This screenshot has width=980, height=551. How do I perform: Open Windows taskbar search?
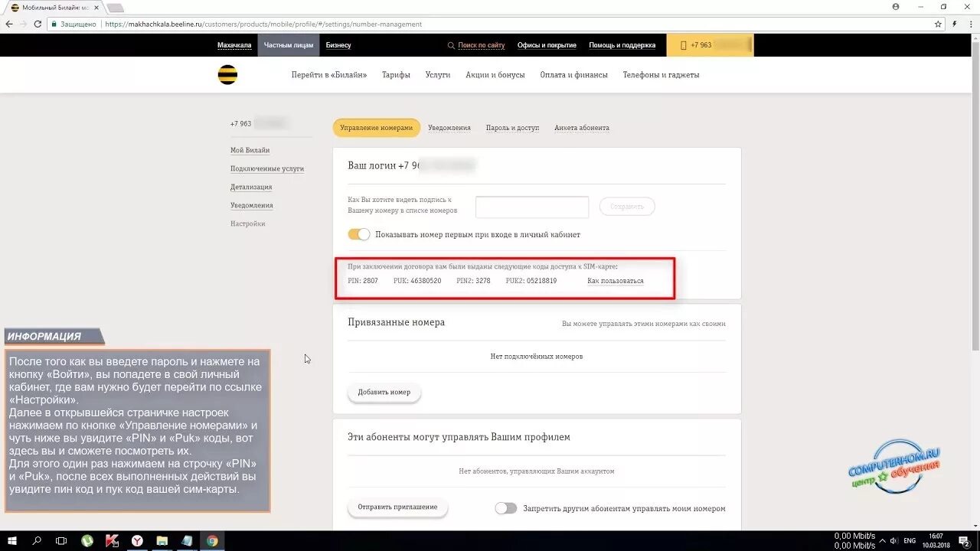(37, 540)
